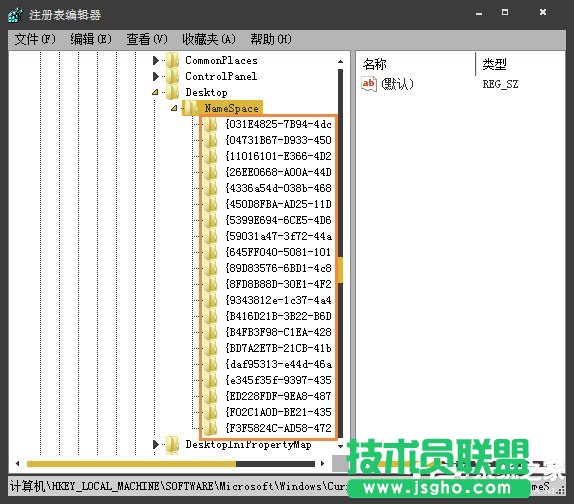Click folder icon of {9343812e-1c37-4a4
The width and height of the screenshot is (574, 504).
(x=210, y=300)
